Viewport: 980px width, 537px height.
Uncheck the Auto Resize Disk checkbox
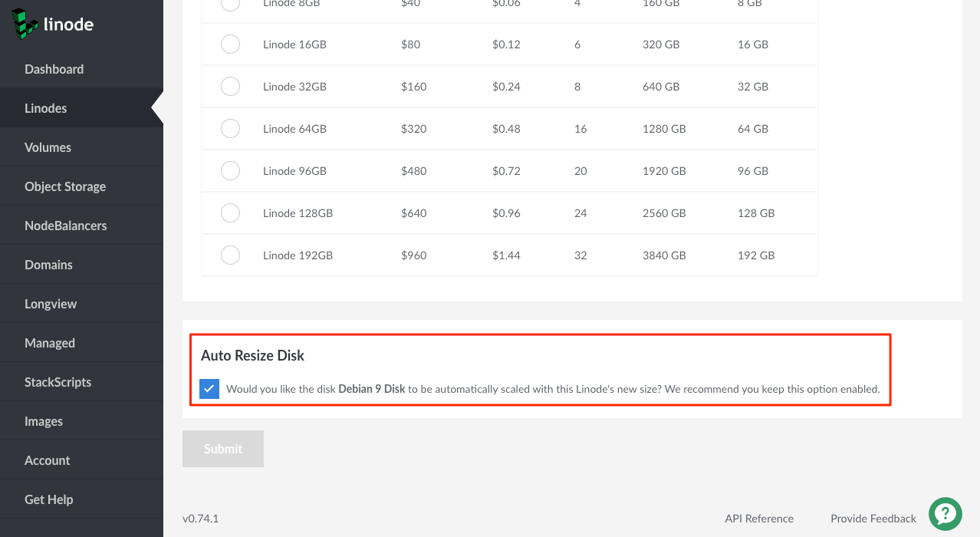[209, 389]
